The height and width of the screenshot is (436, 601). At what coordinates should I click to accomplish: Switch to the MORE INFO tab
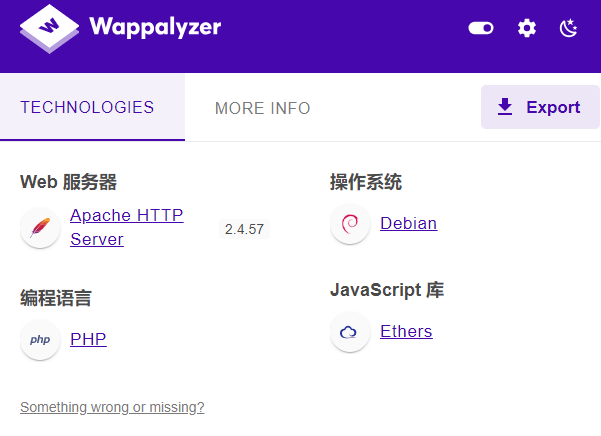point(263,108)
